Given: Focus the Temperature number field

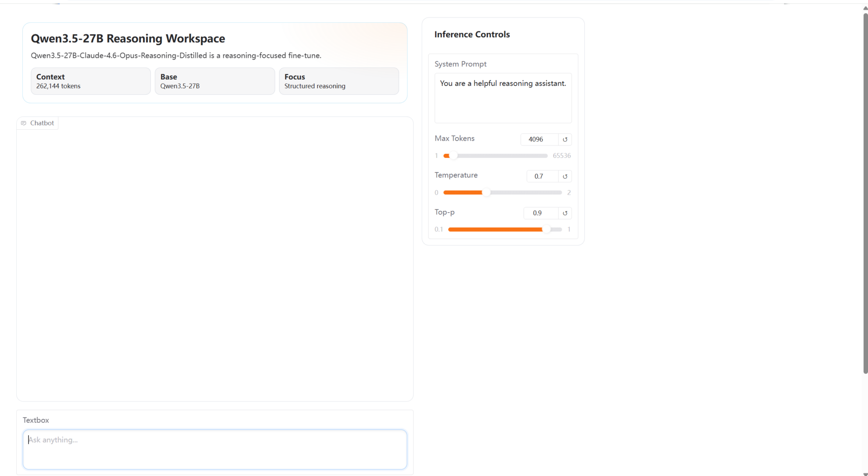Looking at the screenshot, I should [542, 176].
